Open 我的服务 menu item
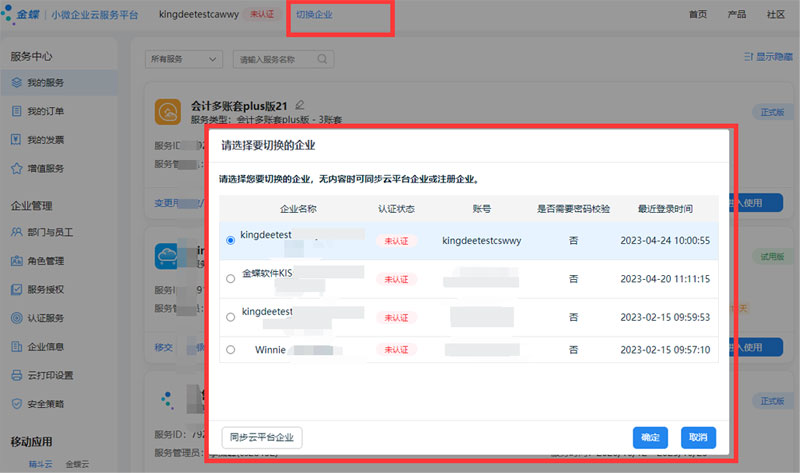Viewport: 800px width, 473px height. click(59, 82)
